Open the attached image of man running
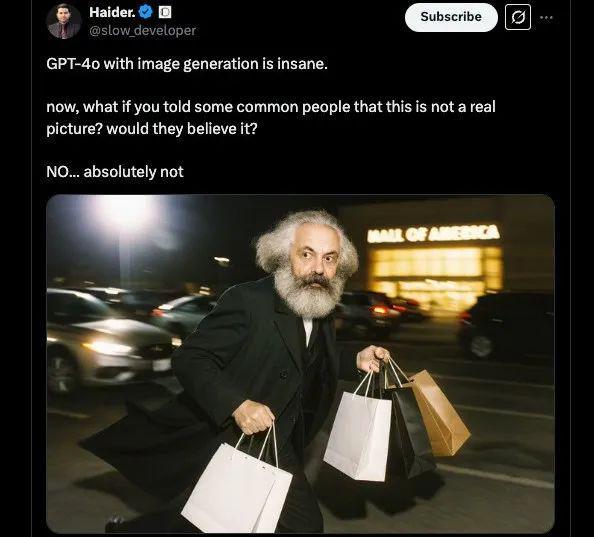 (300, 363)
